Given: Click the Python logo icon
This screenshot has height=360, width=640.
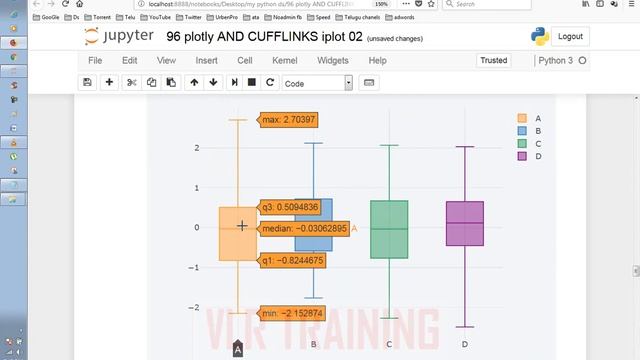Looking at the screenshot, I should point(540,36).
